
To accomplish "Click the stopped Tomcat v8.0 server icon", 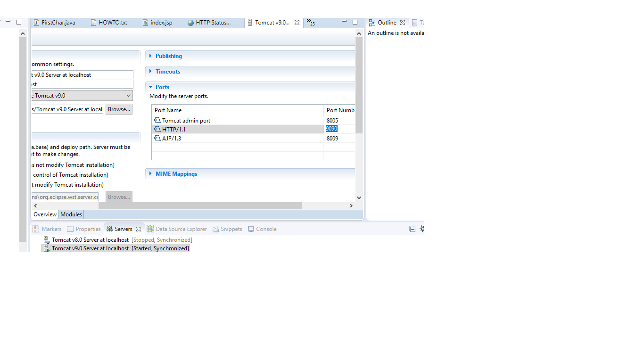I will (46, 240).
